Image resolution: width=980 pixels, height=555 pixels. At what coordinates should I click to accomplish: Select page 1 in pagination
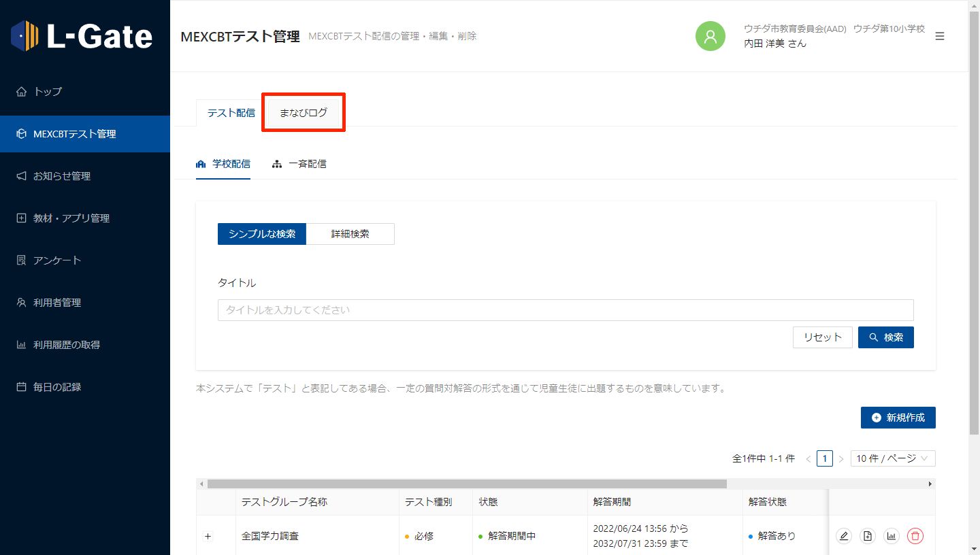pos(825,458)
